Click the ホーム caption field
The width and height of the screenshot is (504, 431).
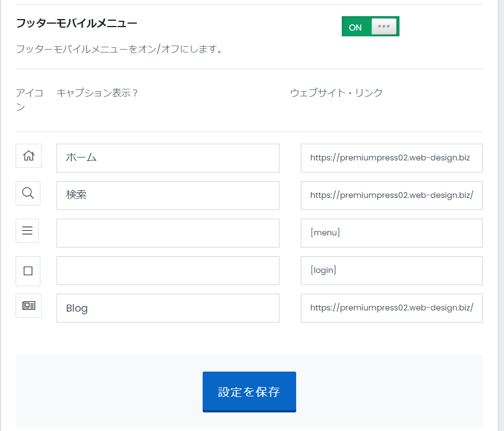168,158
